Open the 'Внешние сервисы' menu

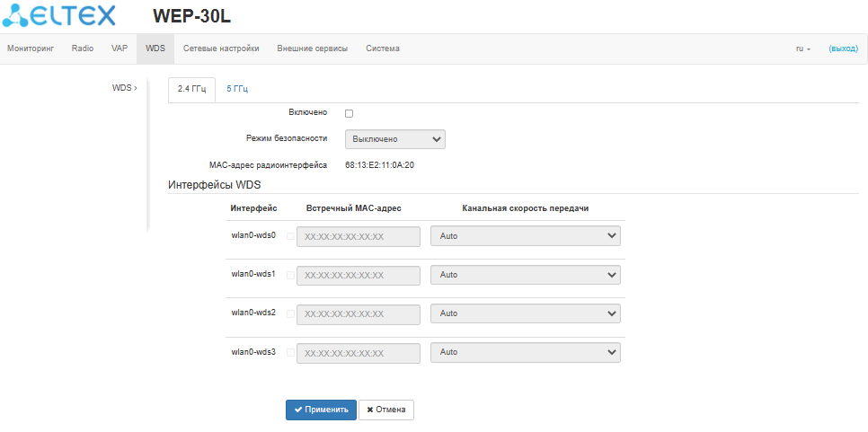point(312,48)
